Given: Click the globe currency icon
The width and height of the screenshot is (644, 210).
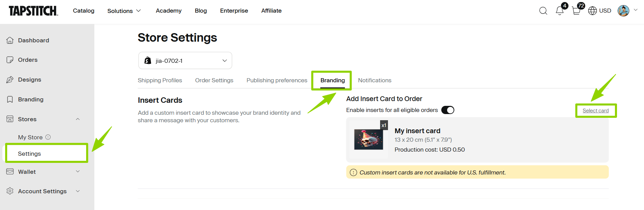Looking at the screenshot, I should [592, 11].
